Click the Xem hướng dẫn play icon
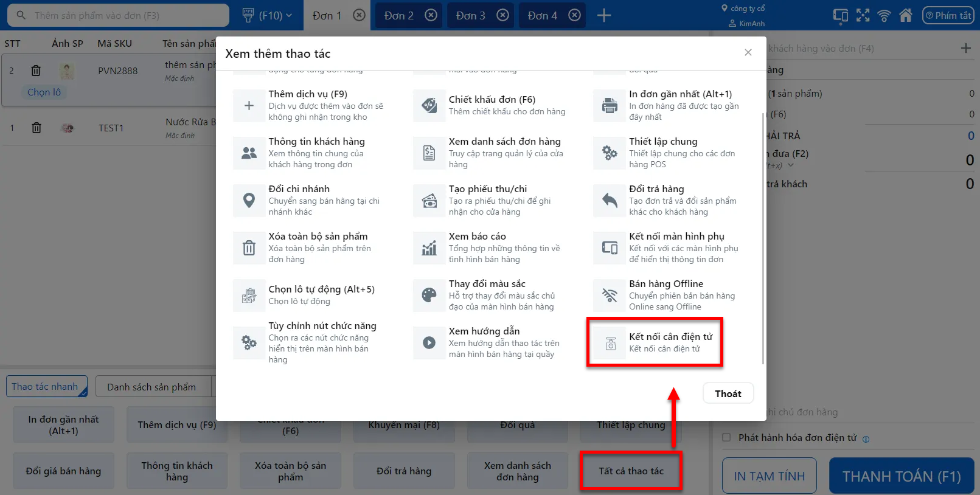The image size is (980, 495). coord(429,343)
